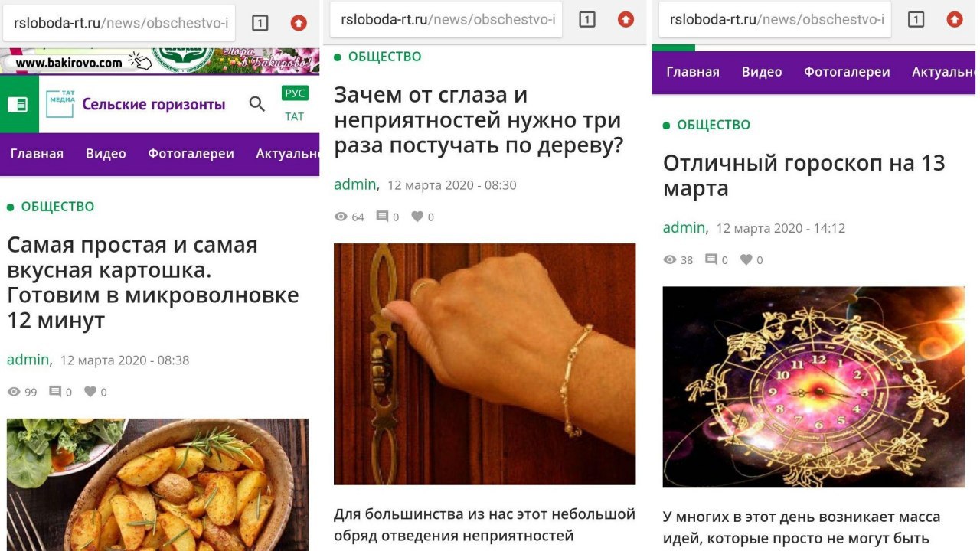Viewport: 980px width, 551px height.
Task: Tap the search magnifier icon
Action: [257, 104]
